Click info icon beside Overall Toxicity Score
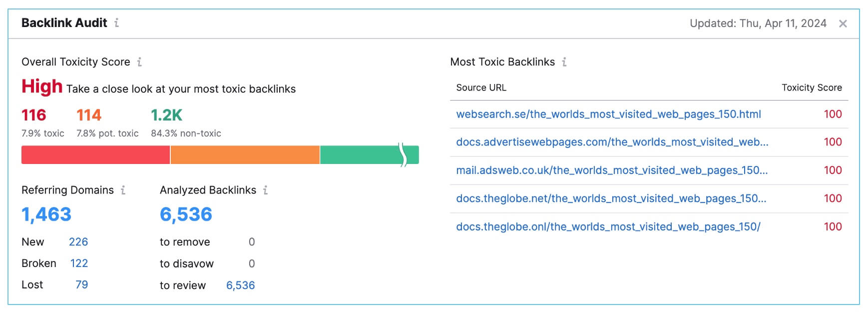The height and width of the screenshot is (314, 868). [x=139, y=62]
